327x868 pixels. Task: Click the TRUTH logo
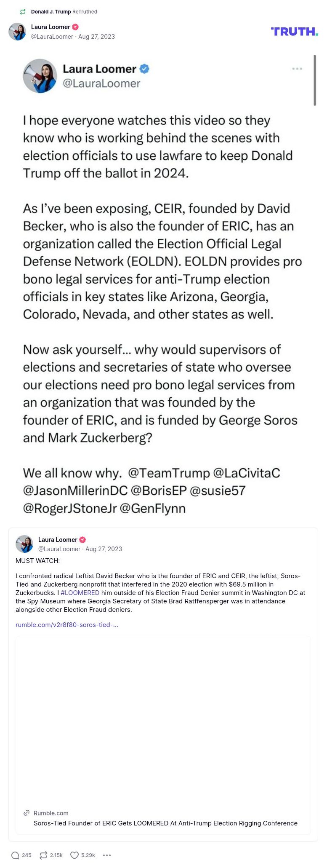pyautogui.click(x=294, y=32)
